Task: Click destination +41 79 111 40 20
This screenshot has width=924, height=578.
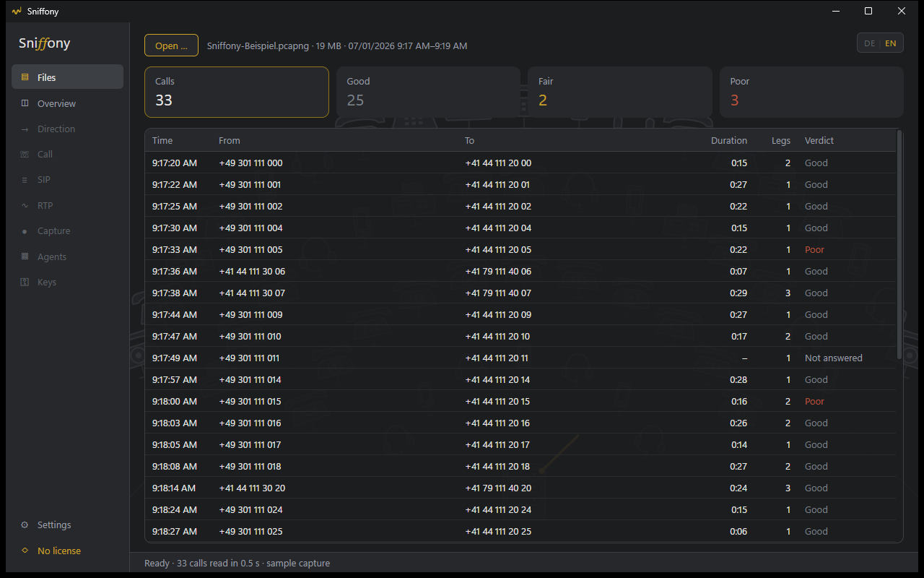Action: click(498, 488)
